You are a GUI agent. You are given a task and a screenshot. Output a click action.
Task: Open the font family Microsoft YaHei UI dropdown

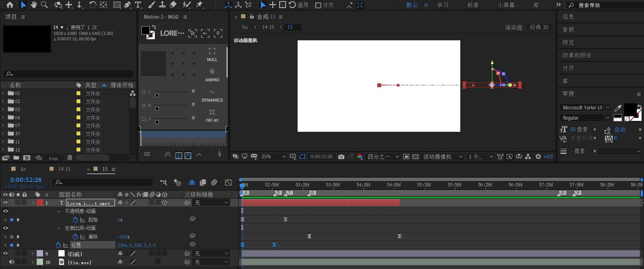click(x=585, y=108)
